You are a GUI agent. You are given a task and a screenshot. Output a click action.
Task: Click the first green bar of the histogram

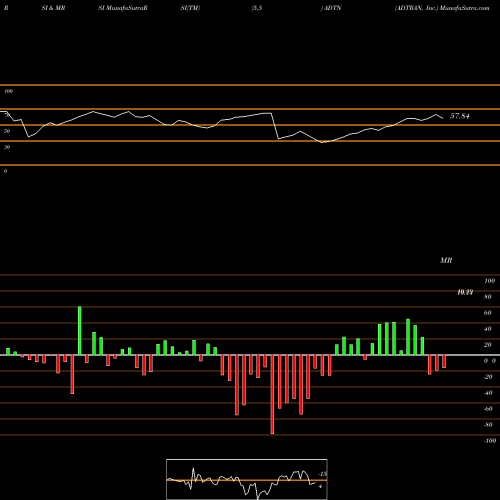tap(8, 352)
